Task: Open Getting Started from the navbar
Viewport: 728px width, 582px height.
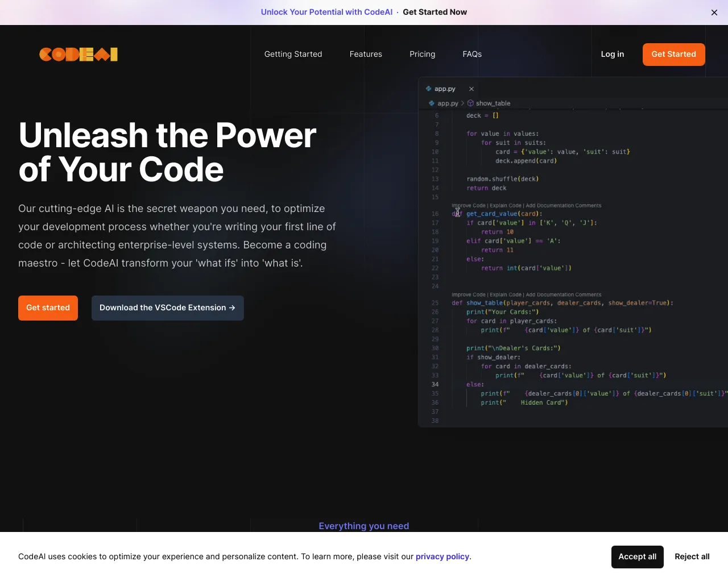Action: pos(293,54)
